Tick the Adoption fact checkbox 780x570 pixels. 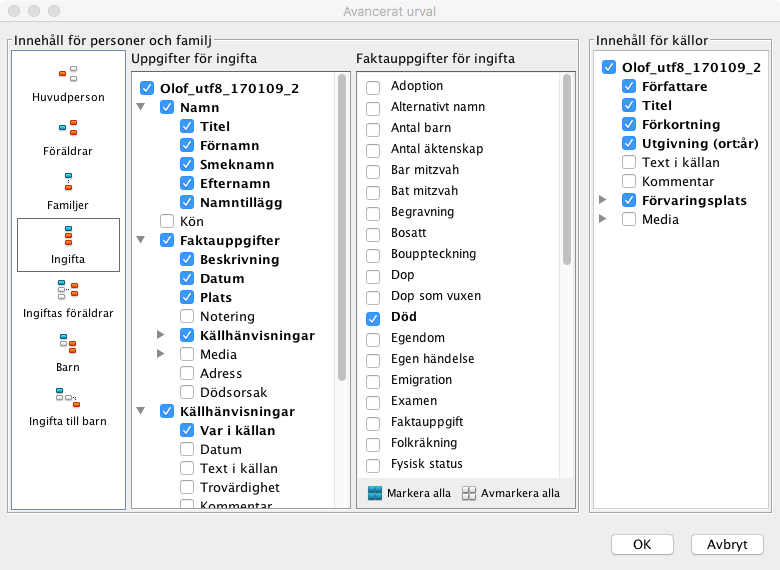373,87
